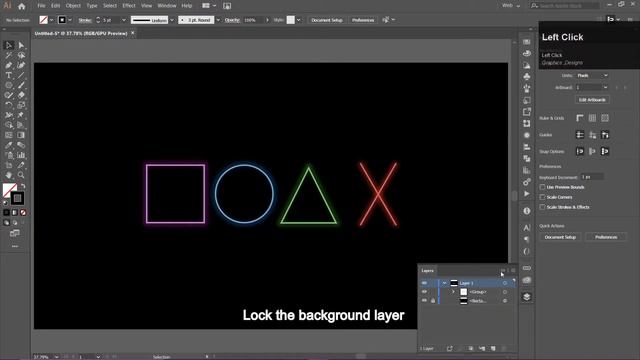Show rulers icon in Ruler & Grids
The width and height of the screenshot is (640, 360).
pyautogui.click(x=580, y=118)
